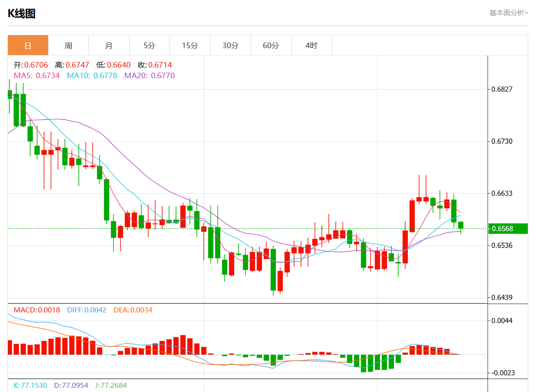Click the 收:0.6714 close price value
Image resolution: width=538 pixels, height=392 pixels.
coord(155,65)
